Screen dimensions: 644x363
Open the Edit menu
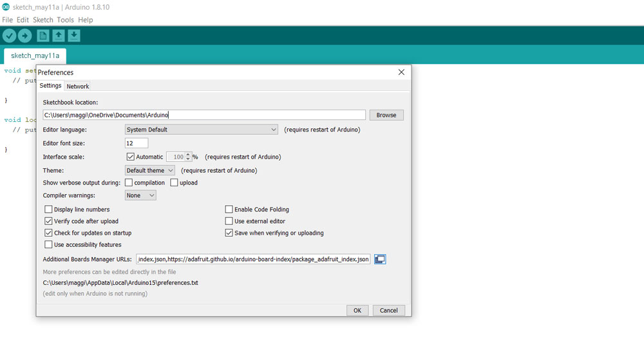point(23,20)
